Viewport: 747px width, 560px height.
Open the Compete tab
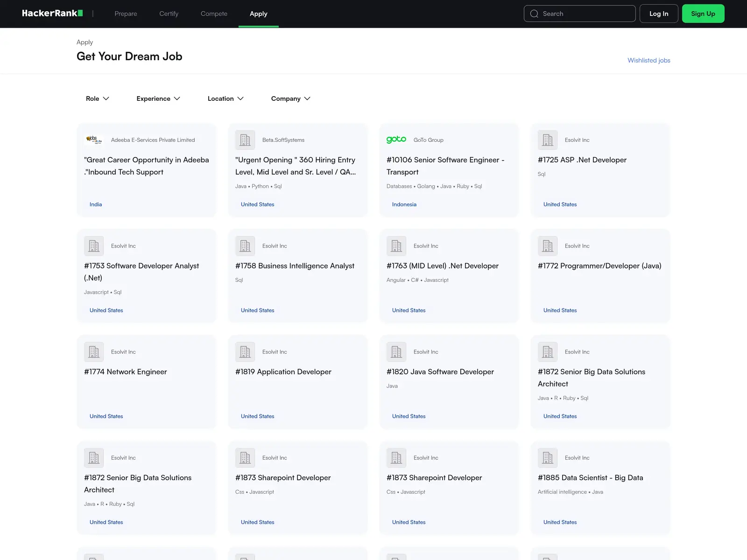pyautogui.click(x=214, y=14)
